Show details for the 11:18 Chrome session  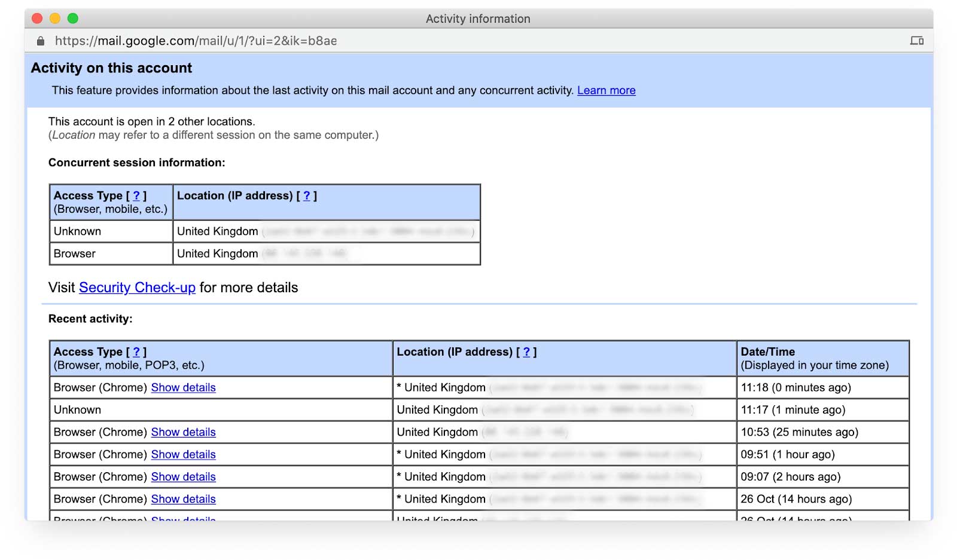(x=183, y=387)
